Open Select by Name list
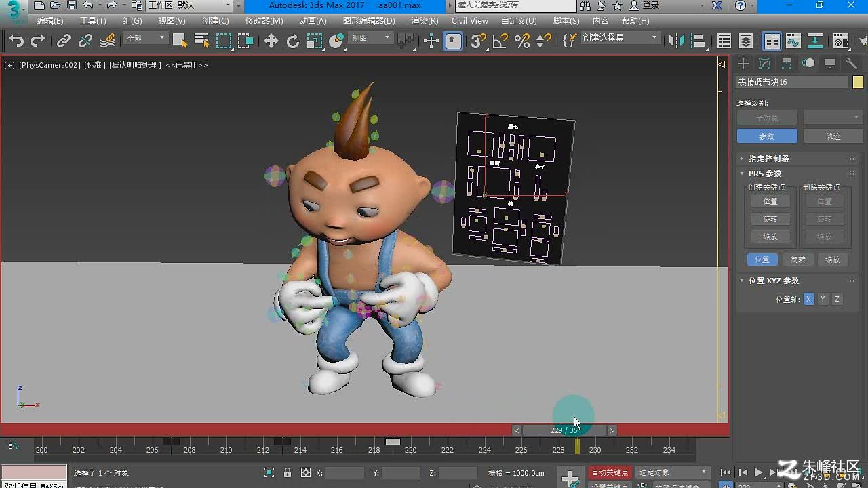Viewport: 868px width, 488px height. pyautogui.click(x=201, y=41)
